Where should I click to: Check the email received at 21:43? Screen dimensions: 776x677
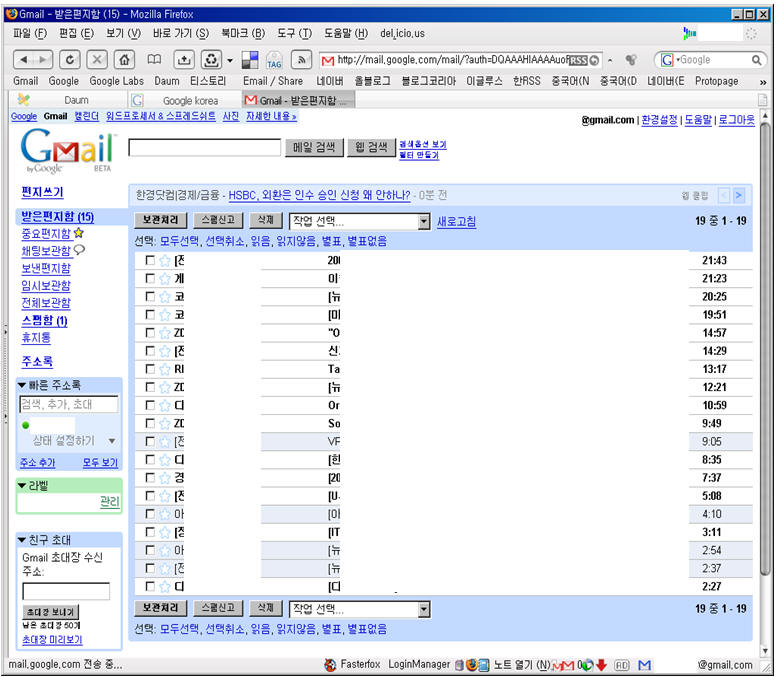pyautogui.click(x=150, y=260)
